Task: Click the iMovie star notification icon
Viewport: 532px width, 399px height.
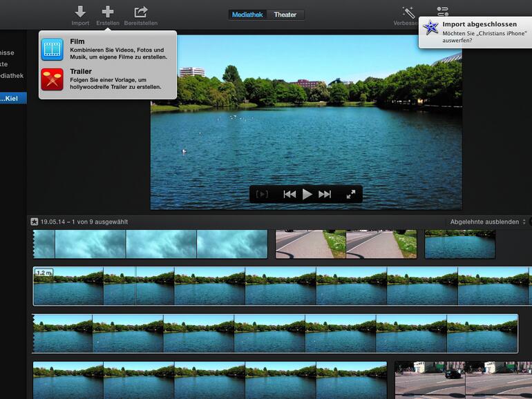Action: point(431,28)
